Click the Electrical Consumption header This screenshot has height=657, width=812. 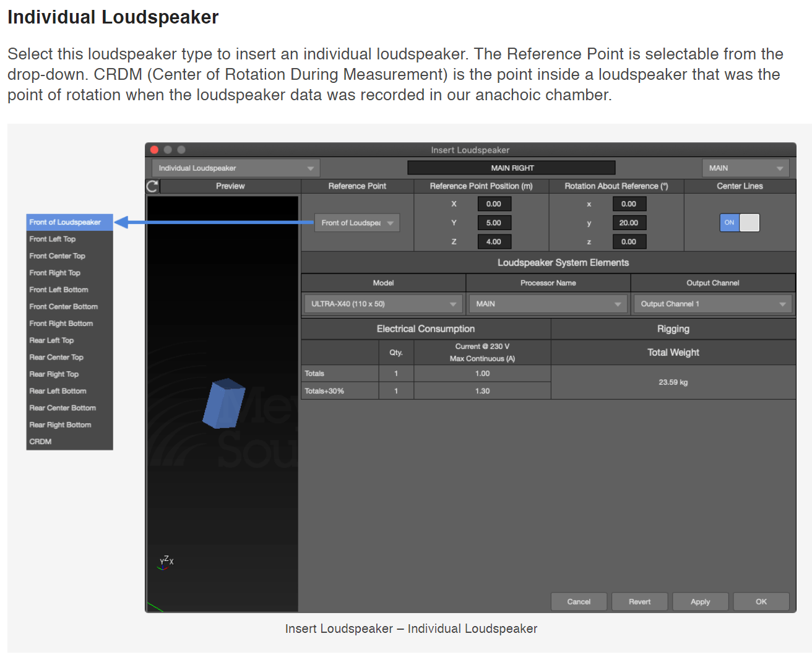click(426, 329)
